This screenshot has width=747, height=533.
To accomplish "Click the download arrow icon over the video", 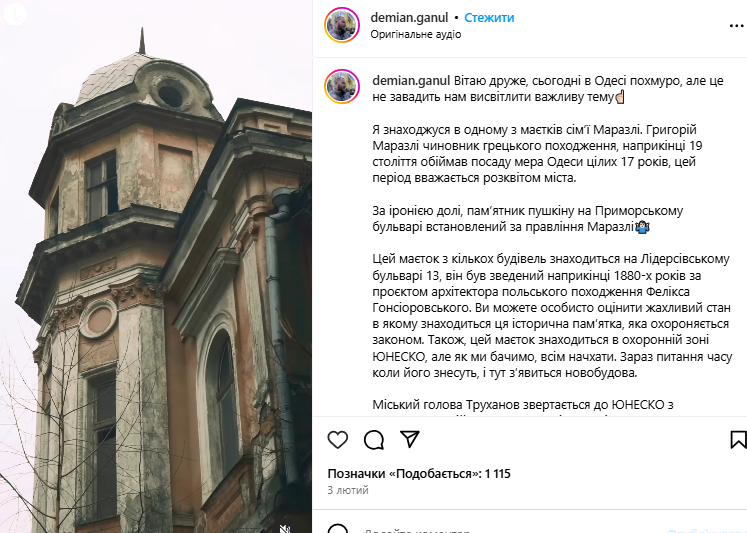I will pyautogui.click(x=14, y=14).
